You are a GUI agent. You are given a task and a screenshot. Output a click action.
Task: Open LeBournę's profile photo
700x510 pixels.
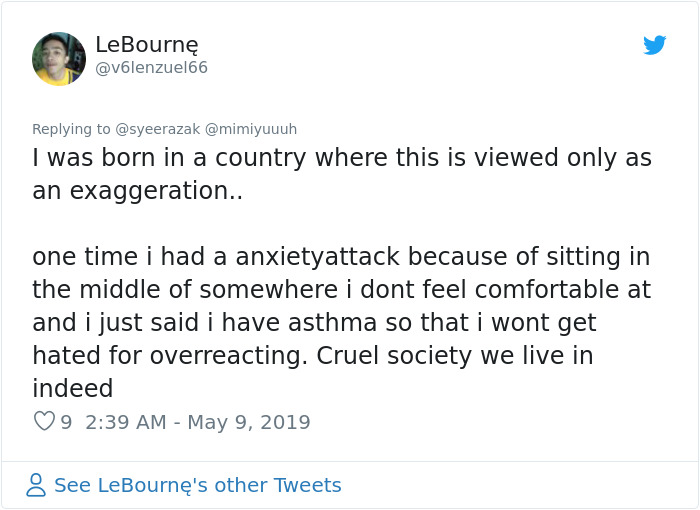pyautogui.click(x=59, y=59)
